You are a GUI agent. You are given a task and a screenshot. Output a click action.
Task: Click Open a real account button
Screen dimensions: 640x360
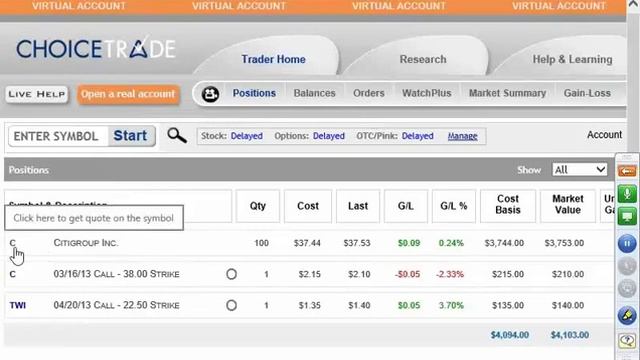pos(128,94)
